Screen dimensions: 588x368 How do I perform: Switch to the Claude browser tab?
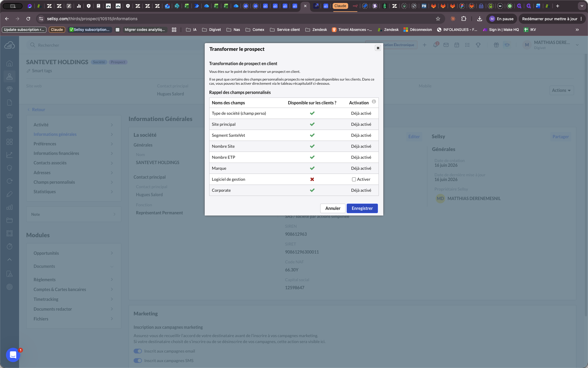coord(340,6)
